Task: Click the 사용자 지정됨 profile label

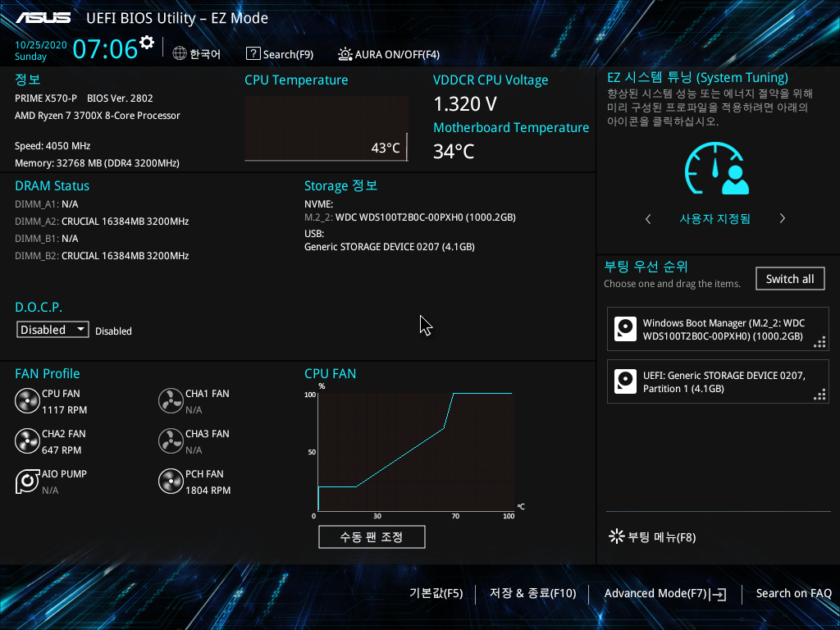Action: [x=714, y=218]
